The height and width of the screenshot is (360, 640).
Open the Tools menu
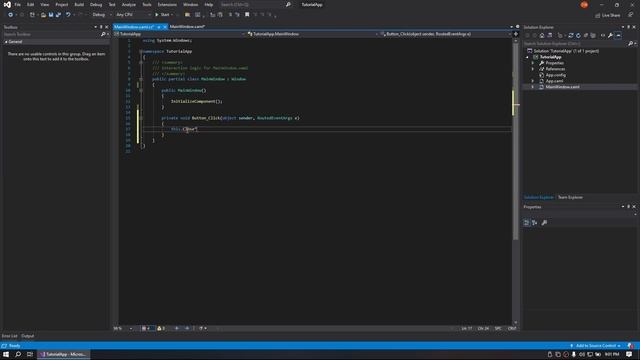coord(147,4)
